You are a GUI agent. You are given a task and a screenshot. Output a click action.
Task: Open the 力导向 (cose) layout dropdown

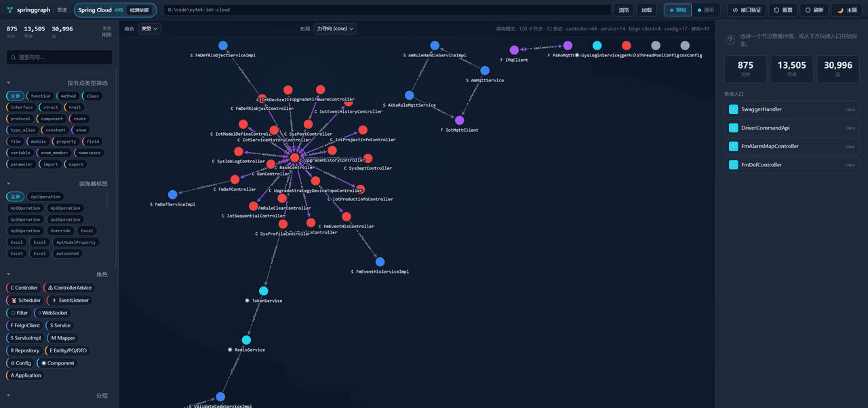pyautogui.click(x=335, y=29)
